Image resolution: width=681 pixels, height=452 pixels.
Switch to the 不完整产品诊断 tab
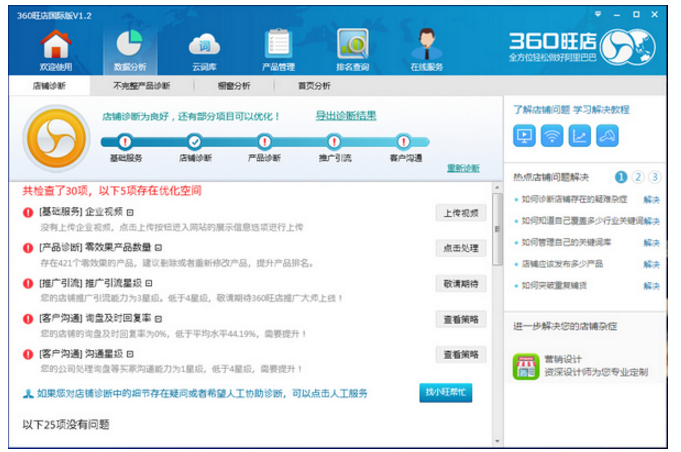(142, 86)
